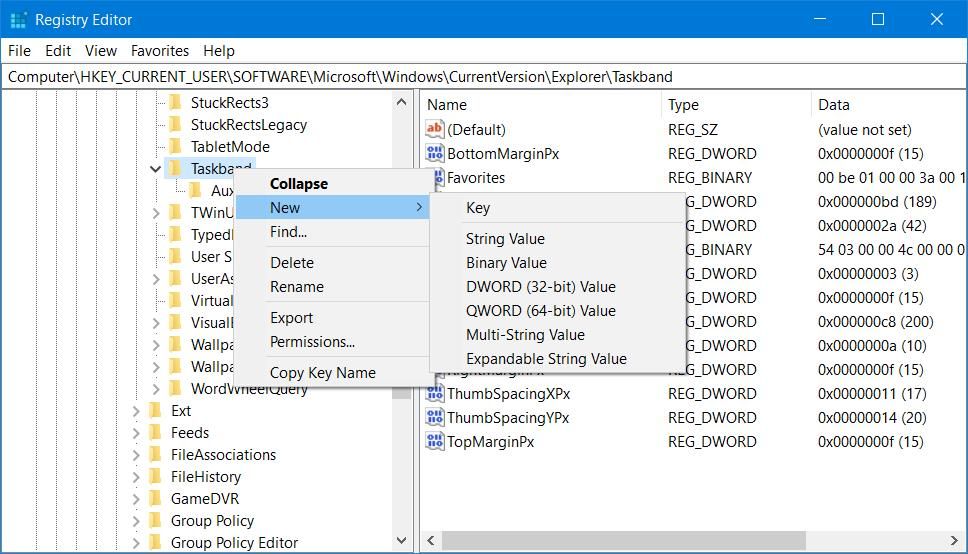Click the (Default) string value icon
Viewport: 968px width, 554px height.
click(x=434, y=129)
